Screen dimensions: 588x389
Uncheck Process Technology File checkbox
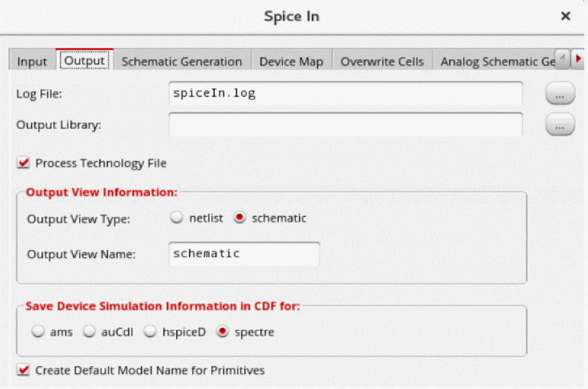[24, 163]
